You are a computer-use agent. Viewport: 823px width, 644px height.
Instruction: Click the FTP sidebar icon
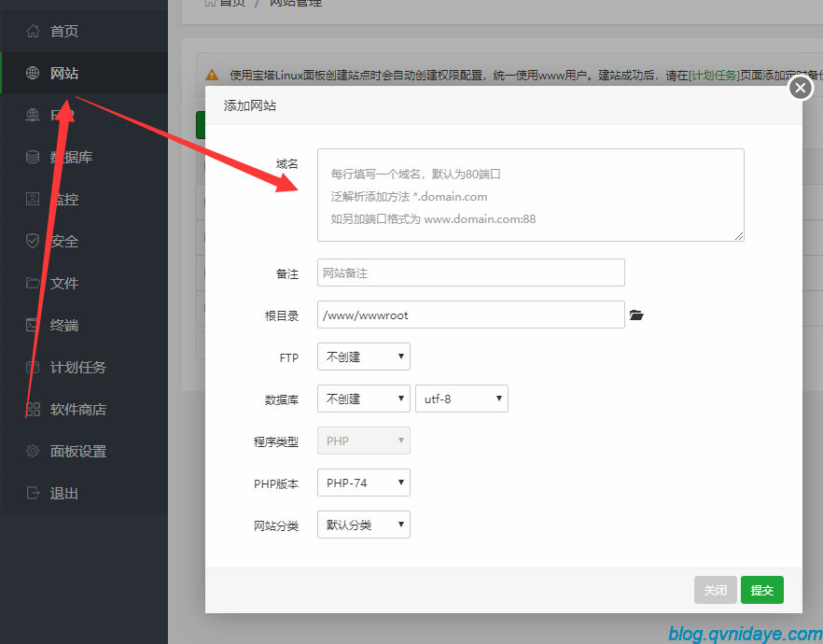33,115
